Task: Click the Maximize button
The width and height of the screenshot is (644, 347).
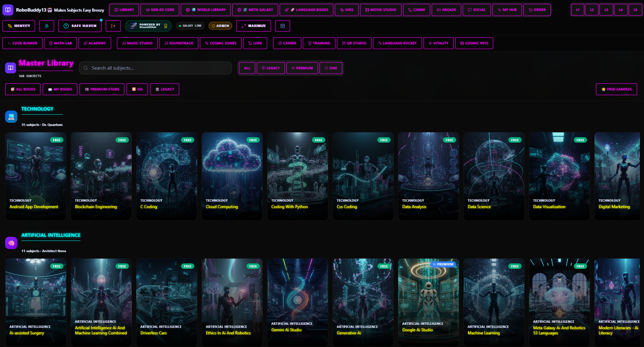Action: tap(254, 26)
